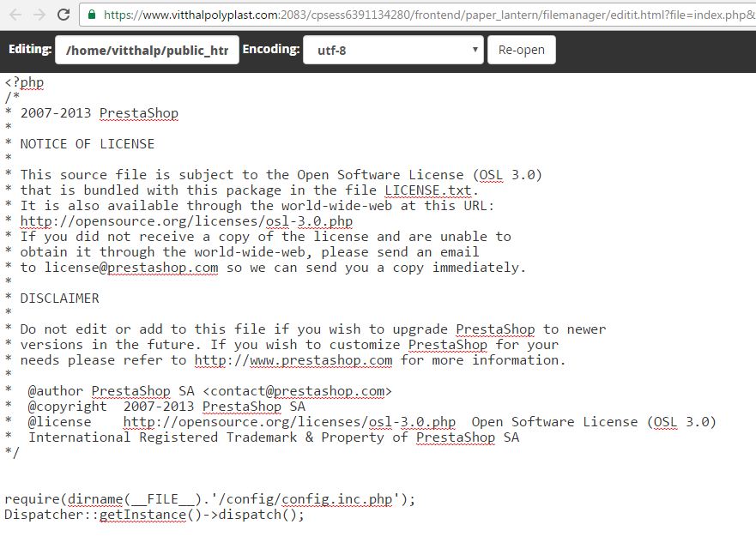Click the http://www.prestashop.com URL text
The height and width of the screenshot is (555, 756).
(293, 360)
